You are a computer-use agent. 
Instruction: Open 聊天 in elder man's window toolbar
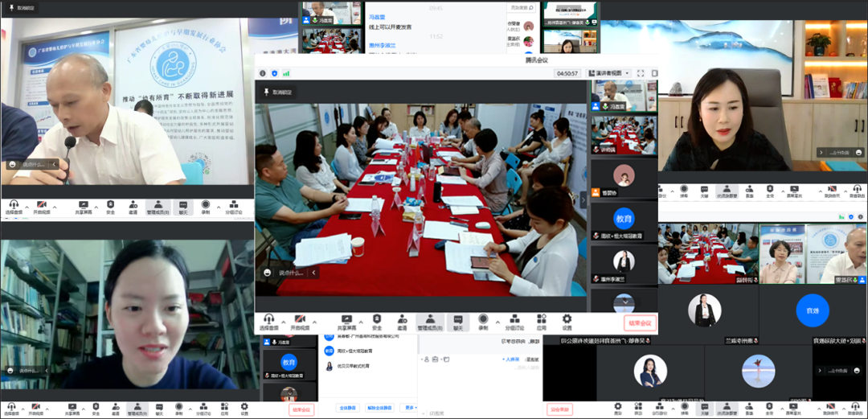[x=182, y=207]
